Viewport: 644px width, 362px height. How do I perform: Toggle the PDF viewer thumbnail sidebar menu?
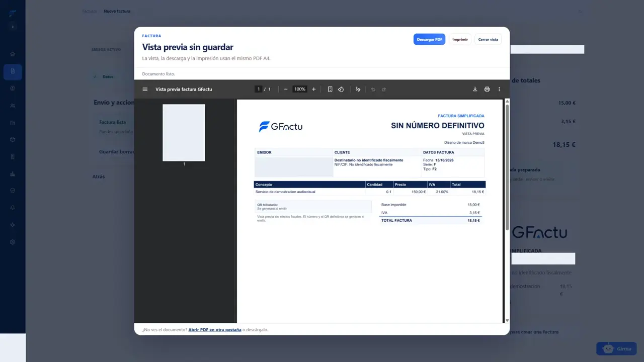click(x=145, y=89)
